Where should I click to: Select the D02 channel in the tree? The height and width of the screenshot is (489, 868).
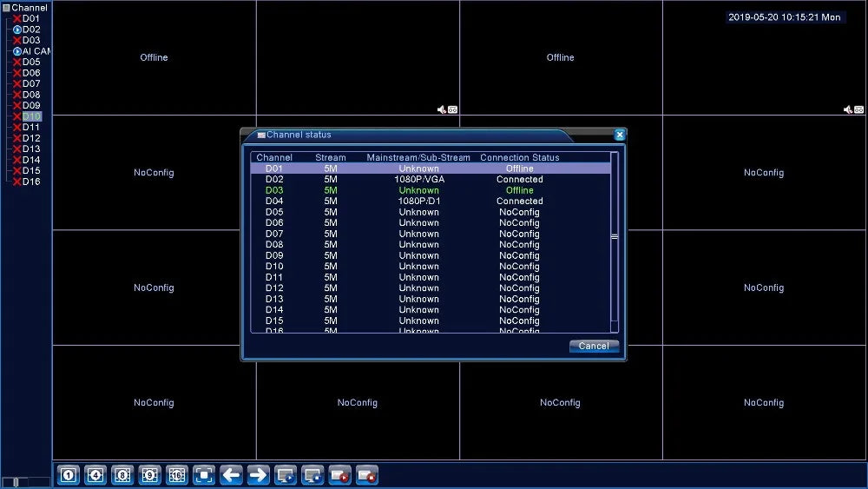pyautogui.click(x=31, y=30)
